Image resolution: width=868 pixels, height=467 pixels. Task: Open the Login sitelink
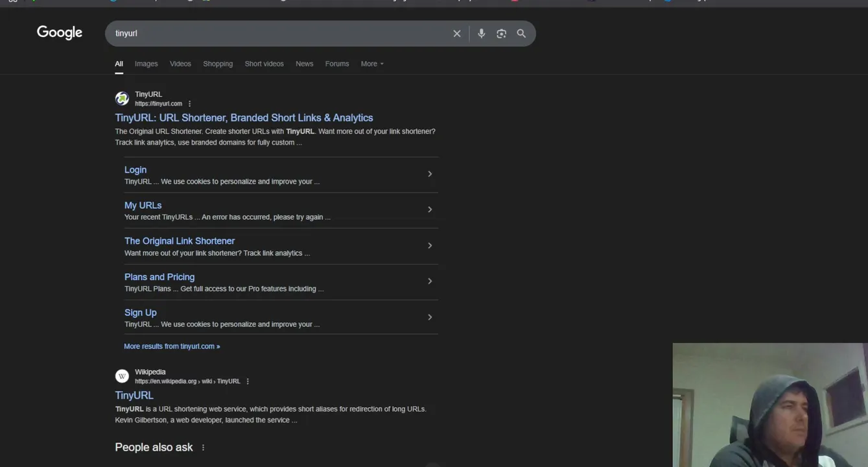point(135,170)
